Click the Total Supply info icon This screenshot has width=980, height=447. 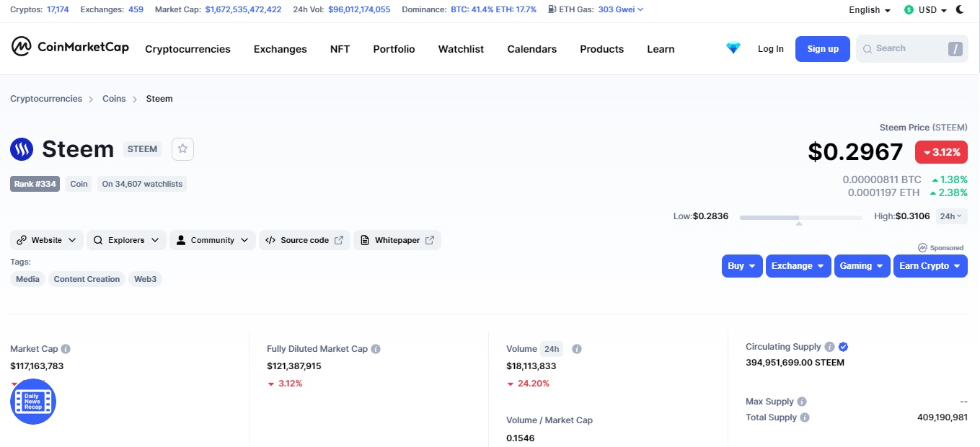coord(805,417)
